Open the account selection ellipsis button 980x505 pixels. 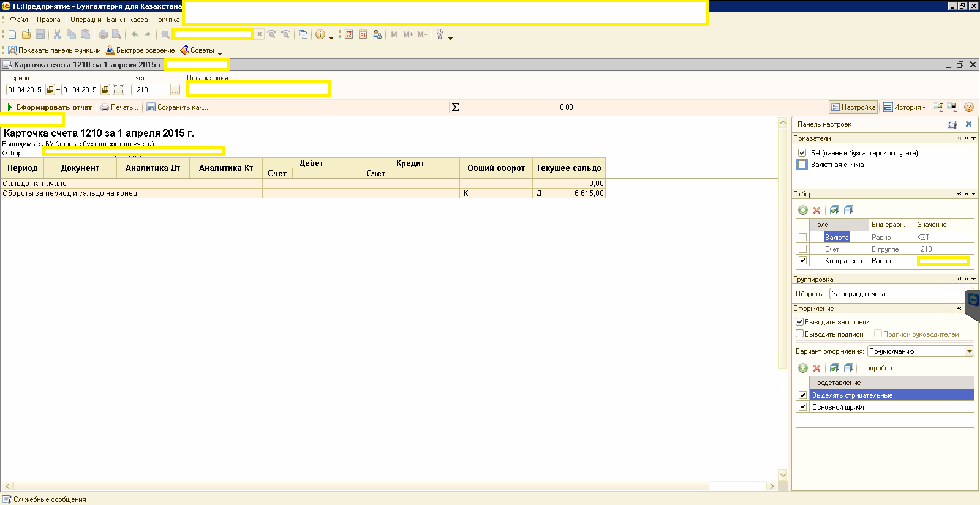[x=175, y=90]
